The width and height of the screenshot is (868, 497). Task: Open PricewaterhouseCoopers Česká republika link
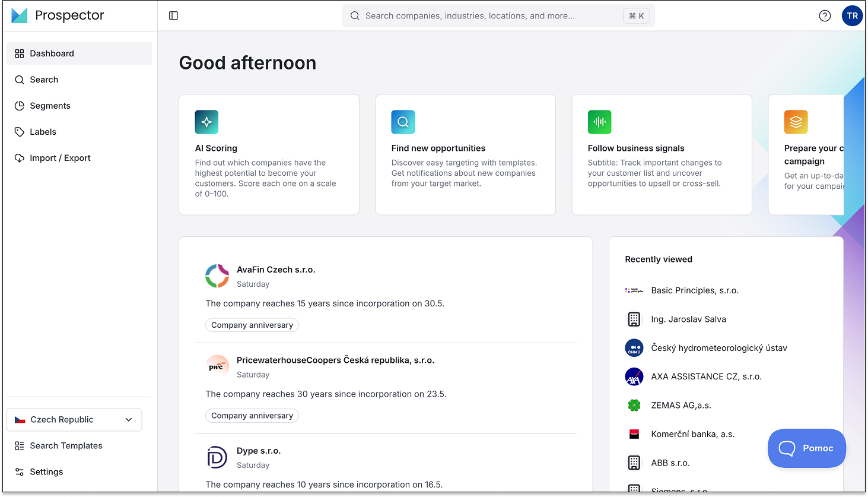click(x=335, y=360)
